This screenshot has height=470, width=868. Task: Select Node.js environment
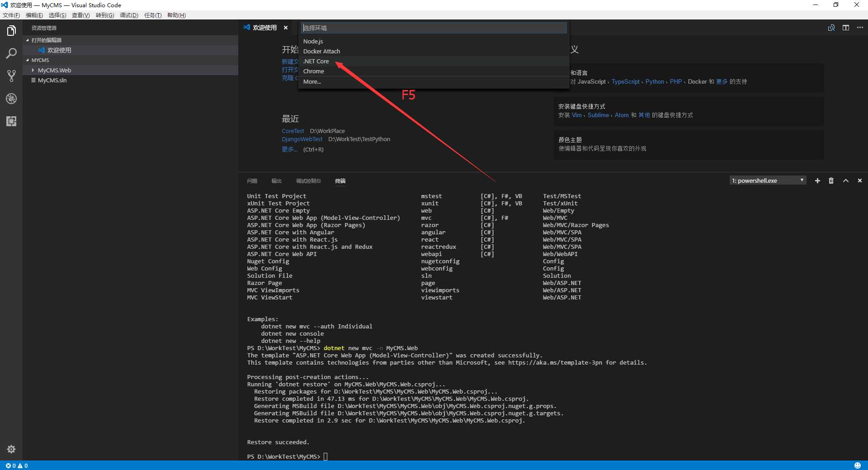point(434,41)
